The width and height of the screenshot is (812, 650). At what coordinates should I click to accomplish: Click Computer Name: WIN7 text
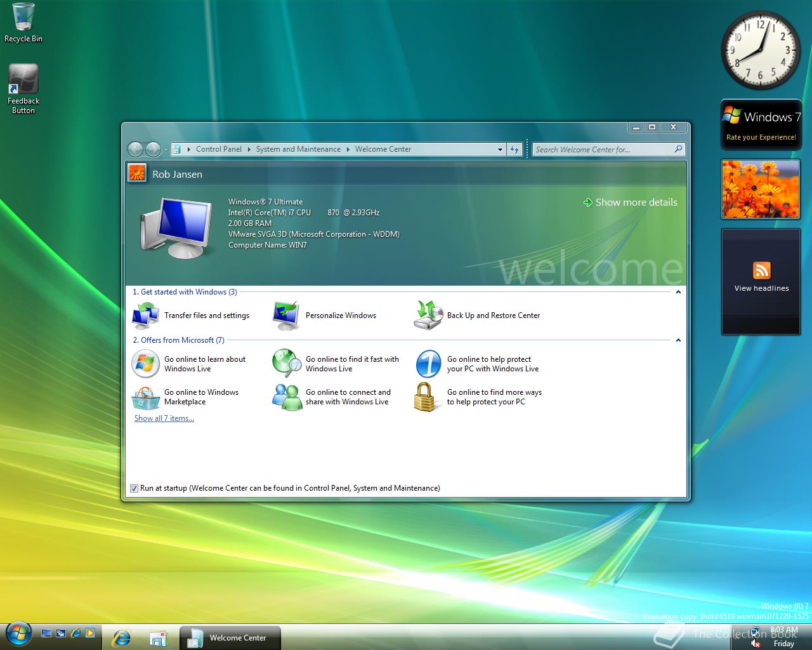pyautogui.click(x=268, y=245)
